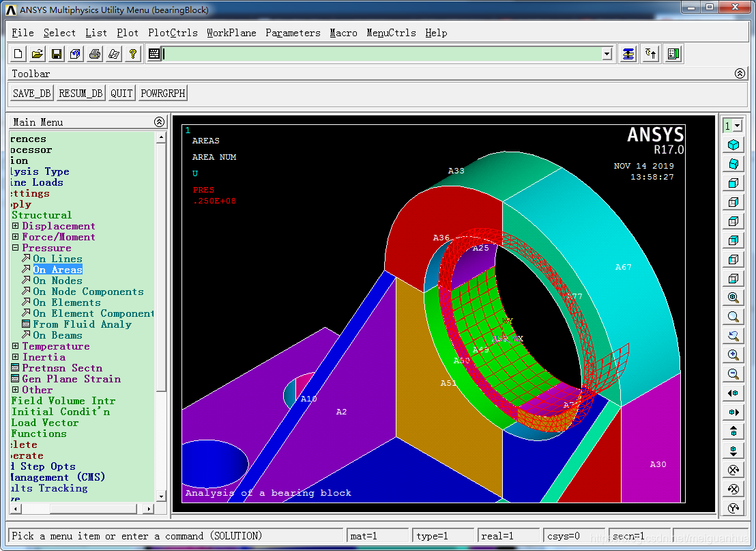
Task: Collapse the Pressure tree node
Action: point(16,248)
